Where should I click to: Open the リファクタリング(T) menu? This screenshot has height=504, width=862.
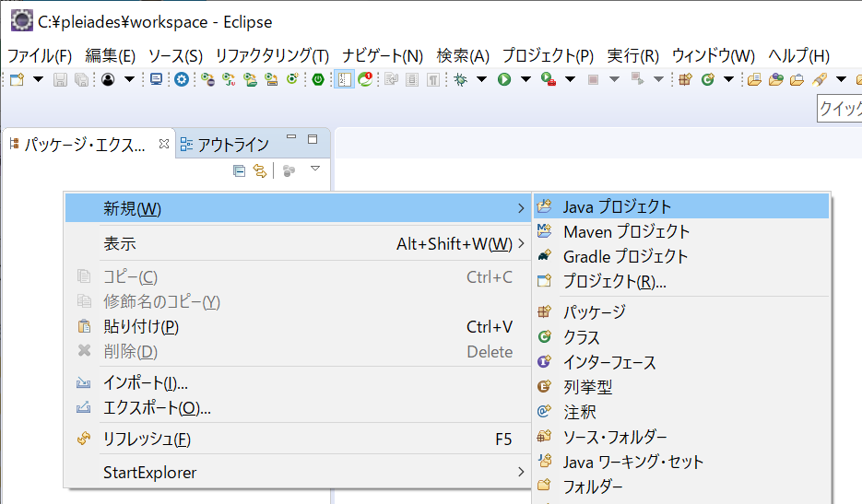point(272,55)
